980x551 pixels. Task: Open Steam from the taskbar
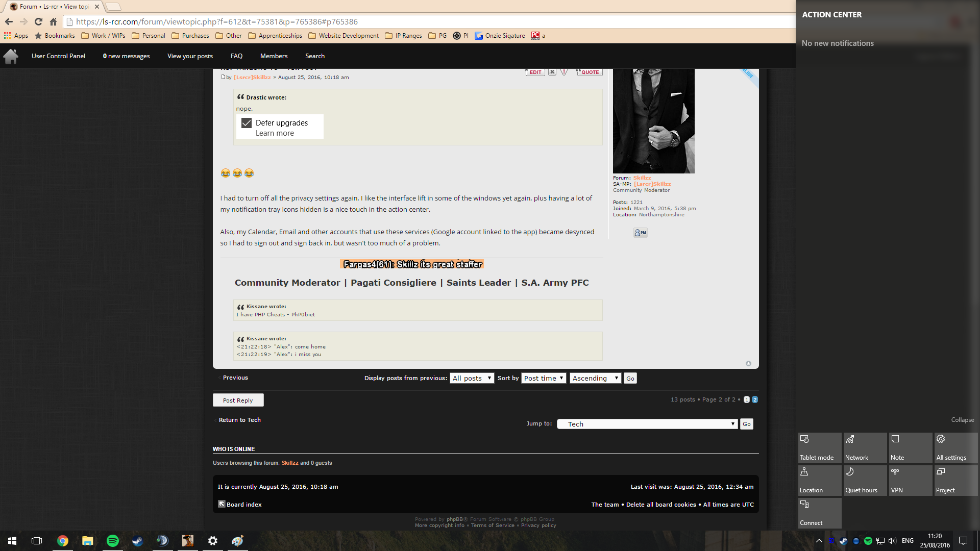[x=138, y=541]
